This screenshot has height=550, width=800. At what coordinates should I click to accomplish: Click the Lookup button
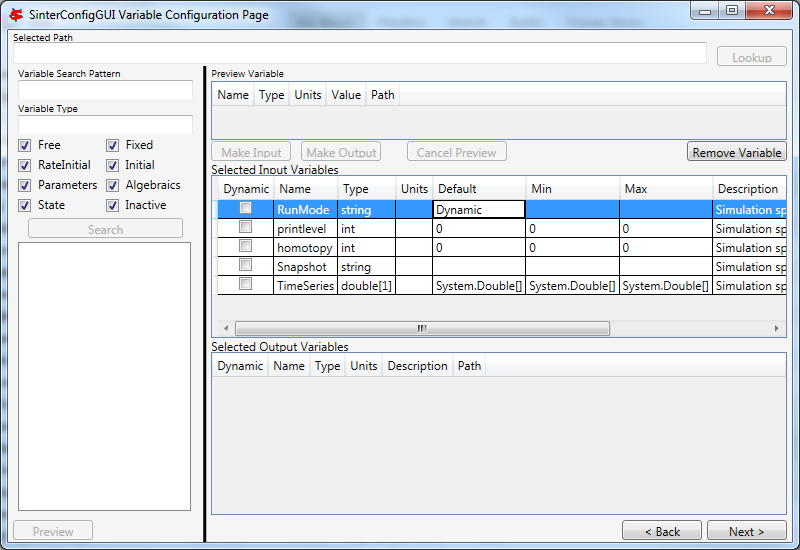pyautogui.click(x=752, y=57)
